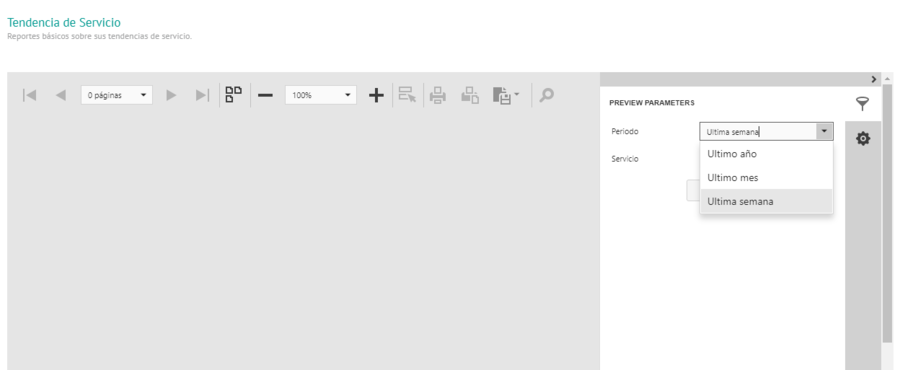Go to the first page of report
Image resolution: width=900 pixels, height=370 pixels.
(x=29, y=95)
